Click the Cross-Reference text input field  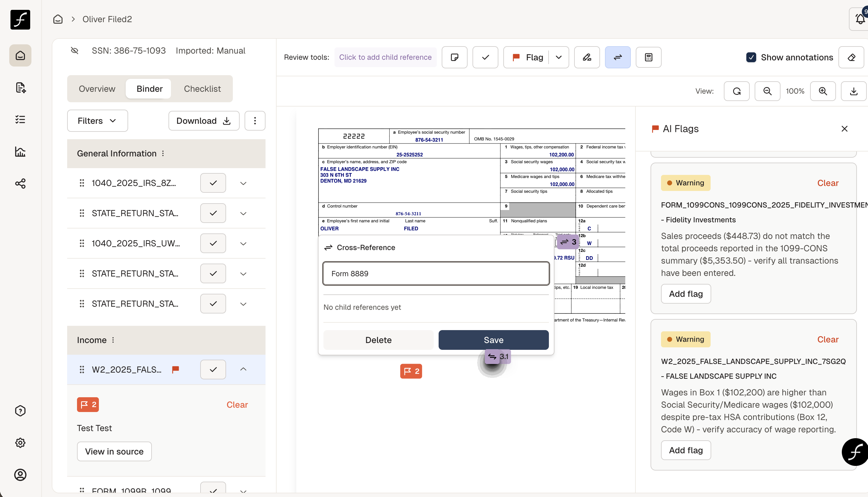436,273
